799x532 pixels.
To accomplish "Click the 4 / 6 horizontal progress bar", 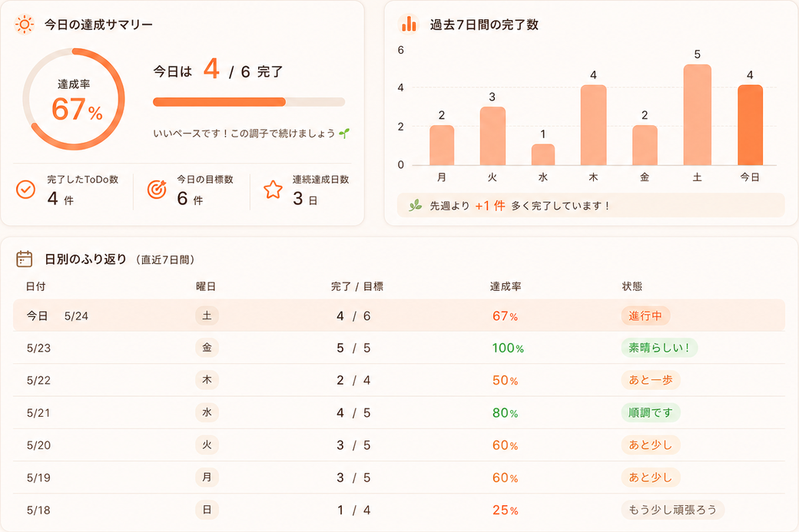I will 249,102.
